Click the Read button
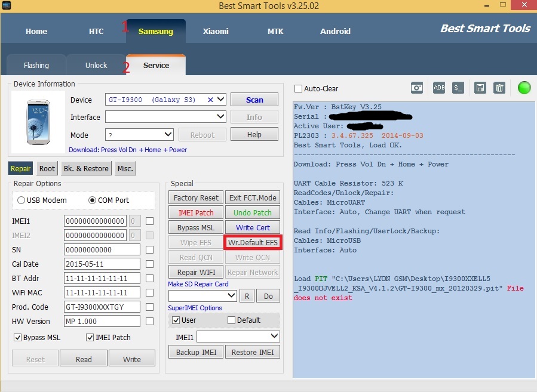 [x=84, y=359]
